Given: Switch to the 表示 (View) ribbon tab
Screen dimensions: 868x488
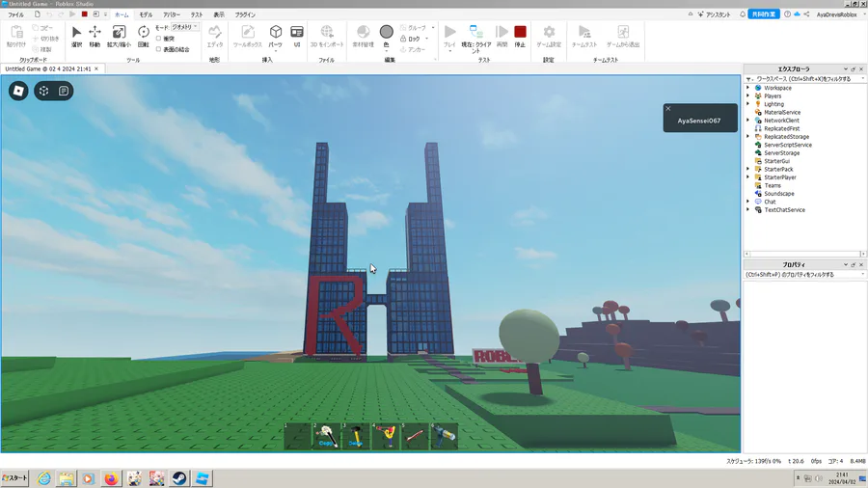Looking at the screenshot, I should (x=219, y=14).
